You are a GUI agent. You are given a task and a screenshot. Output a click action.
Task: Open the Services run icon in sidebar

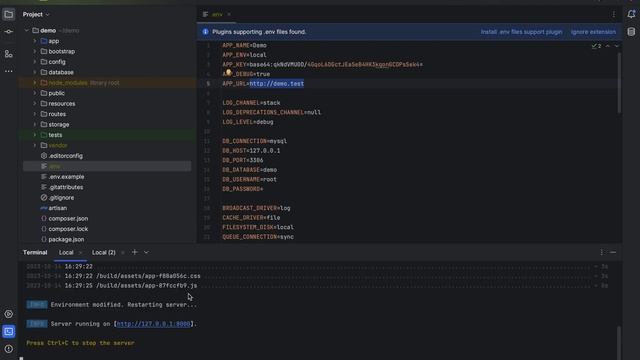point(9,314)
